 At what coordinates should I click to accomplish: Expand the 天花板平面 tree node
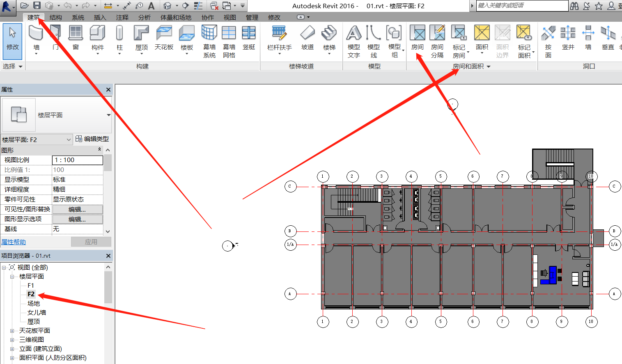click(x=12, y=331)
